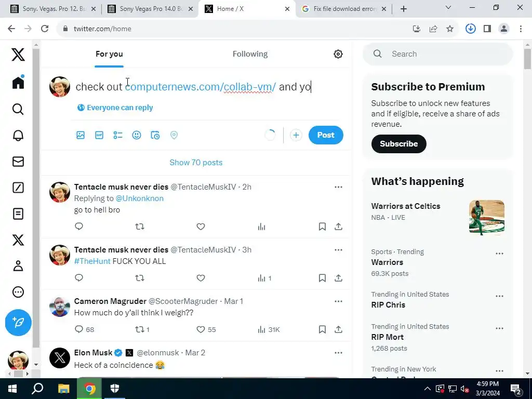This screenshot has width=532, height=399.
Task: Open the X logo at top of sidebar
Action: point(18,54)
